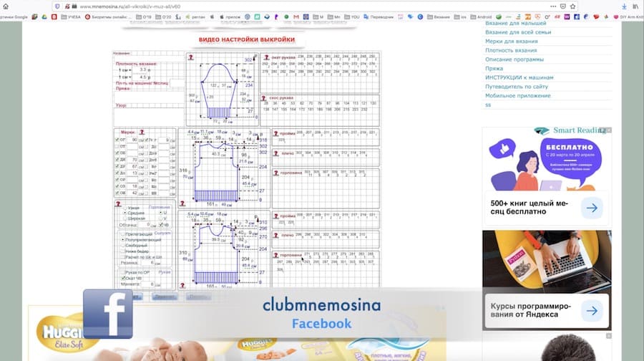
Task: Open Мобильное приложение link
Action: [x=518, y=95]
